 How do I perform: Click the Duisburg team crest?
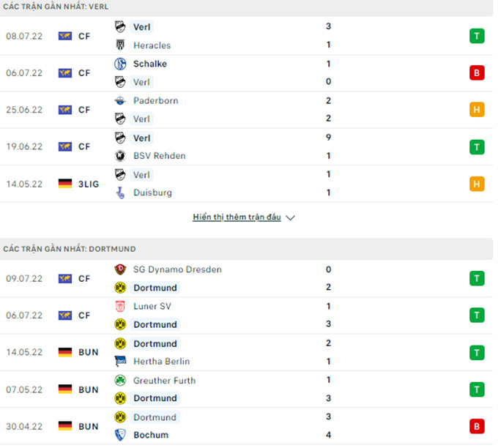click(x=121, y=194)
